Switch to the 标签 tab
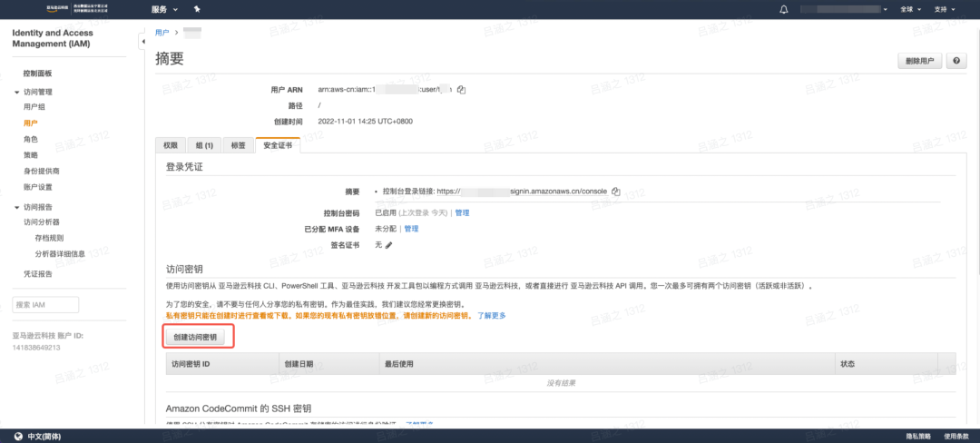 coord(238,145)
